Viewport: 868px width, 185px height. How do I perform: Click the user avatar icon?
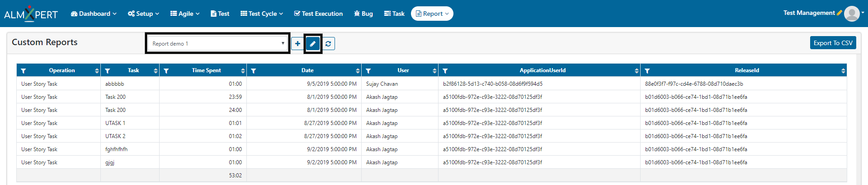pyautogui.click(x=852, y=14)
